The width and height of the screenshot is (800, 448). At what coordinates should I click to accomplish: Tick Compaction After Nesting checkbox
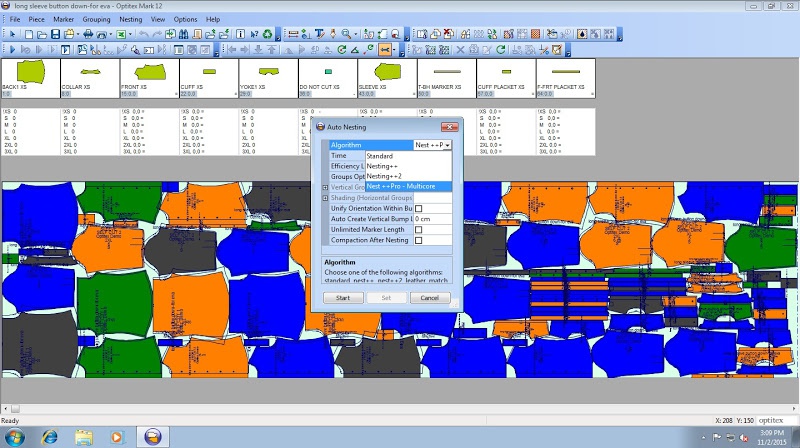(418, 240)
